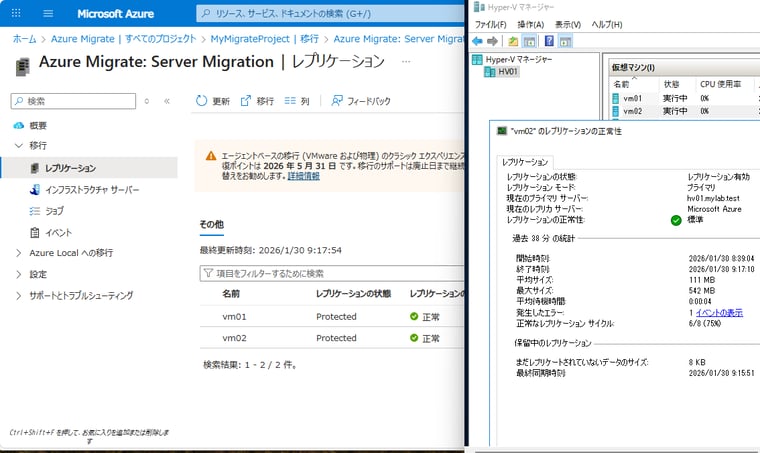Screen dimensions: 760x453
Task: Open the 表示(V) menu in Hyper-V Manager
Action: point(568,24)
